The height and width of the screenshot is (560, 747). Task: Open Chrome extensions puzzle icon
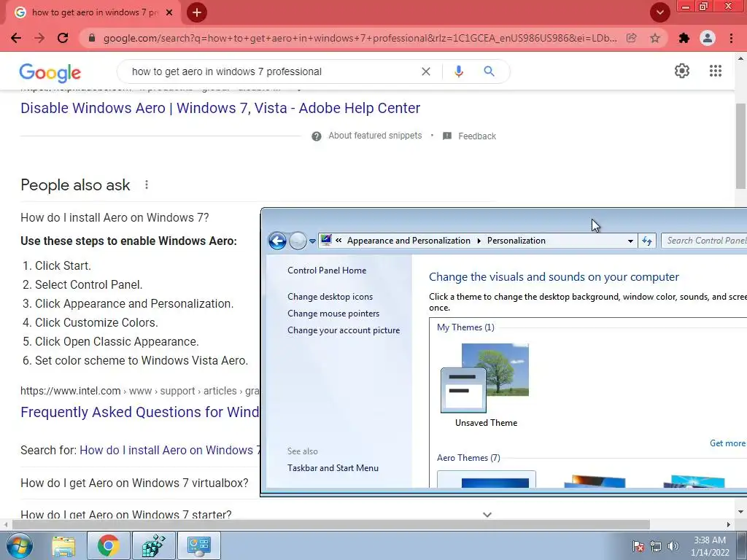pyautogui.click(x=684, y=38)
